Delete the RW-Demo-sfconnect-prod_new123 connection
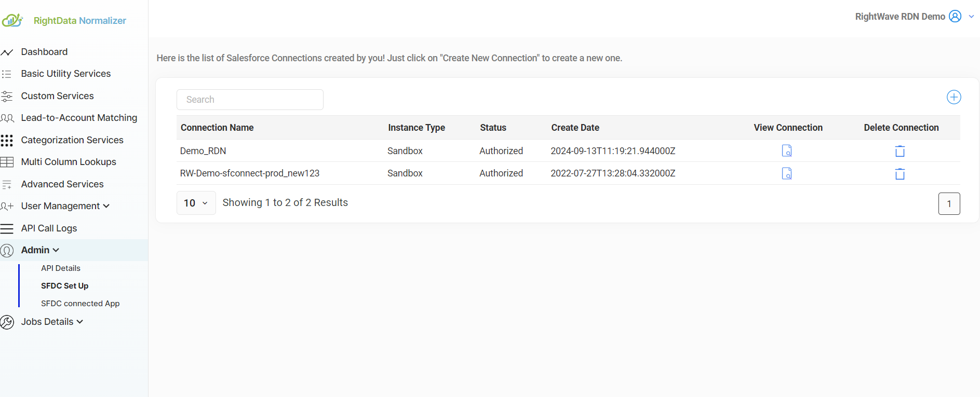The width and height of the screenshot is (980, 397). point(900,174)
